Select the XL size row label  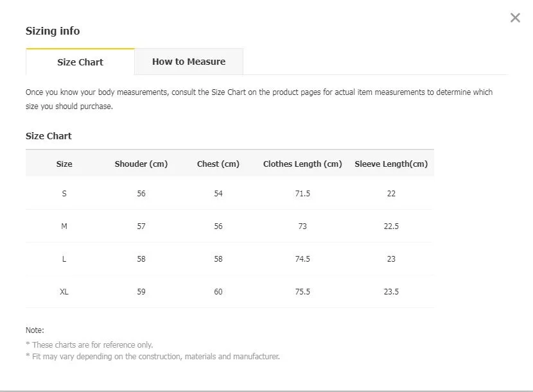click(64, 291)
